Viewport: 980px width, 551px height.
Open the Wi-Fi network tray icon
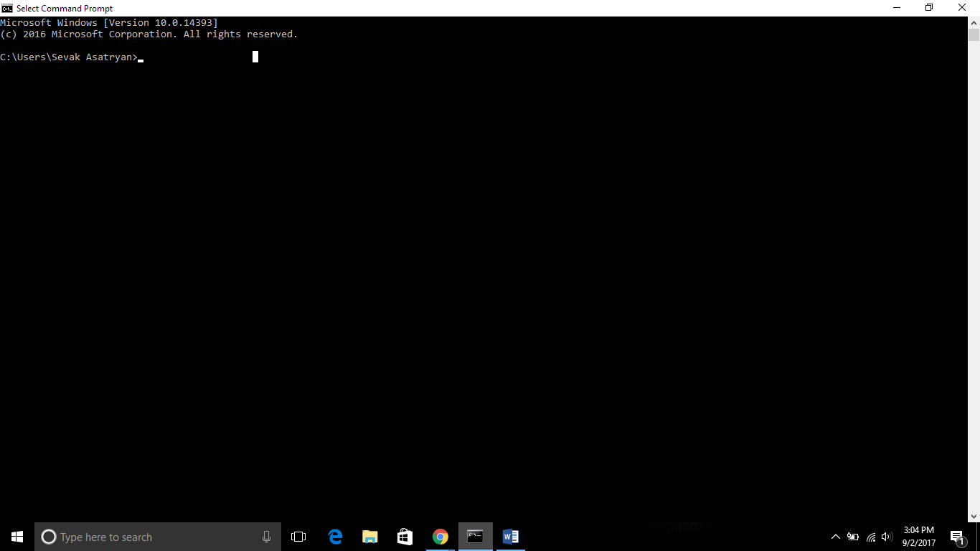point(871,537)
